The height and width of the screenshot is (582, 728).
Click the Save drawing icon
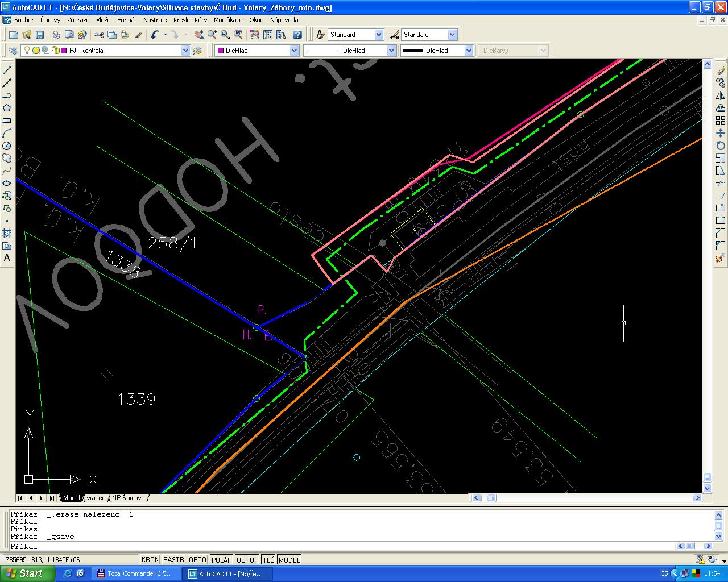click(39, 35)
